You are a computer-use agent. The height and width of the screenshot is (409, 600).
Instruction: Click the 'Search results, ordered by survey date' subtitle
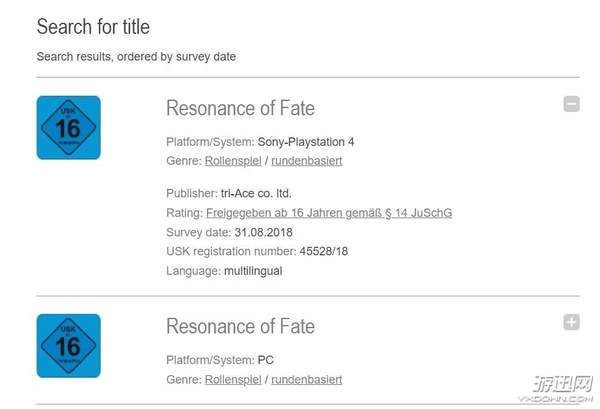pos(136,56)
